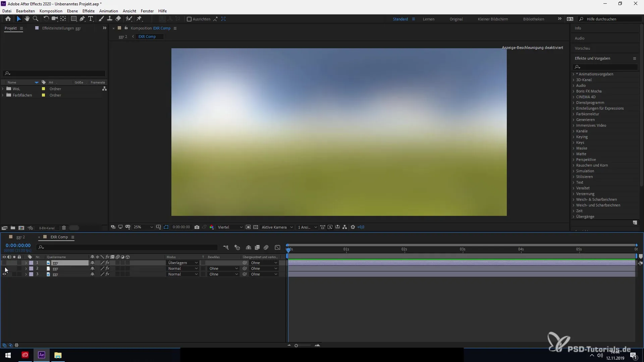Open the After Effects taskbar icon

(x=42, y=355)
